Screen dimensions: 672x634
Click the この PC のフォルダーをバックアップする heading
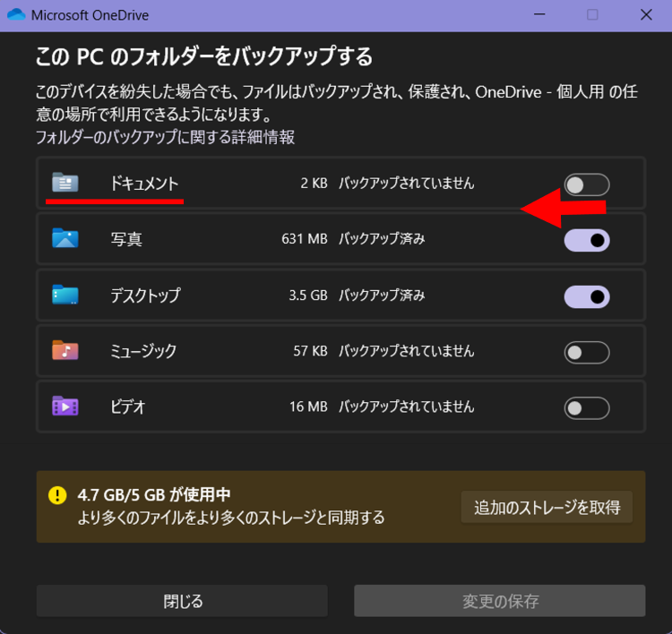pyautogui.click(x=204, y=56)
